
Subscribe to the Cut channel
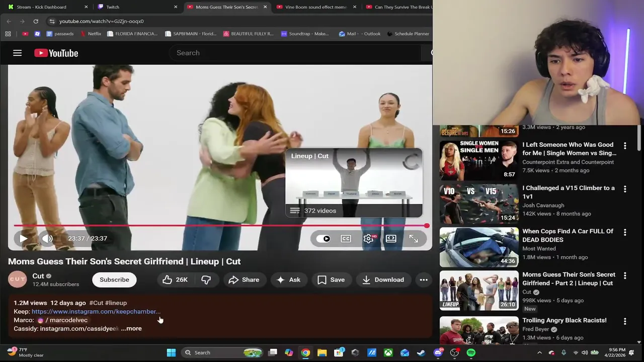tap(114, 280)
